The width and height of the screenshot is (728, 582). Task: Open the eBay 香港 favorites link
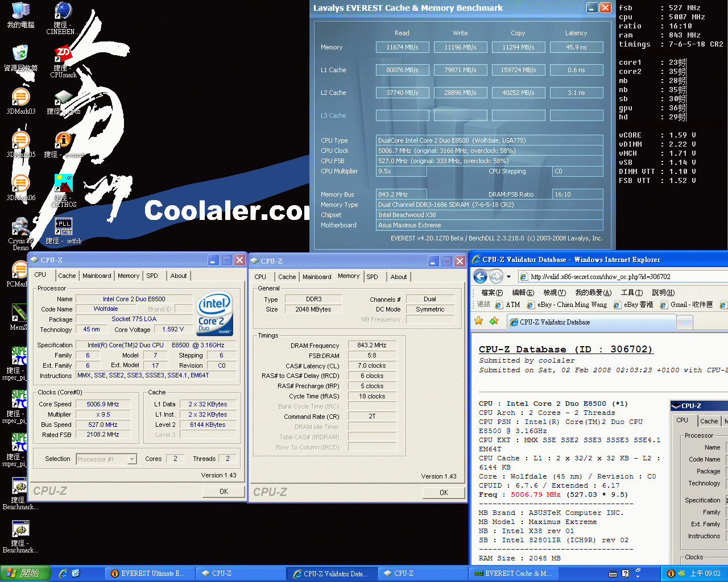click(633, 305)
